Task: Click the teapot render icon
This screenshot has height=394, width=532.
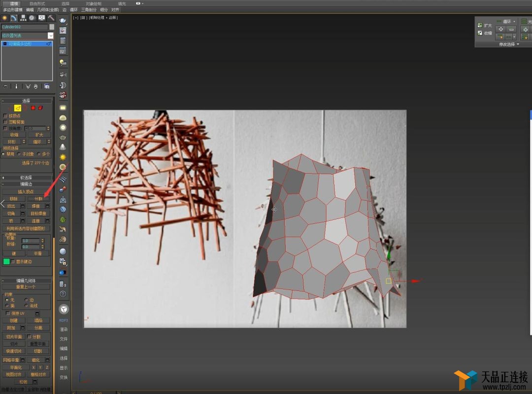Action: 63,20
